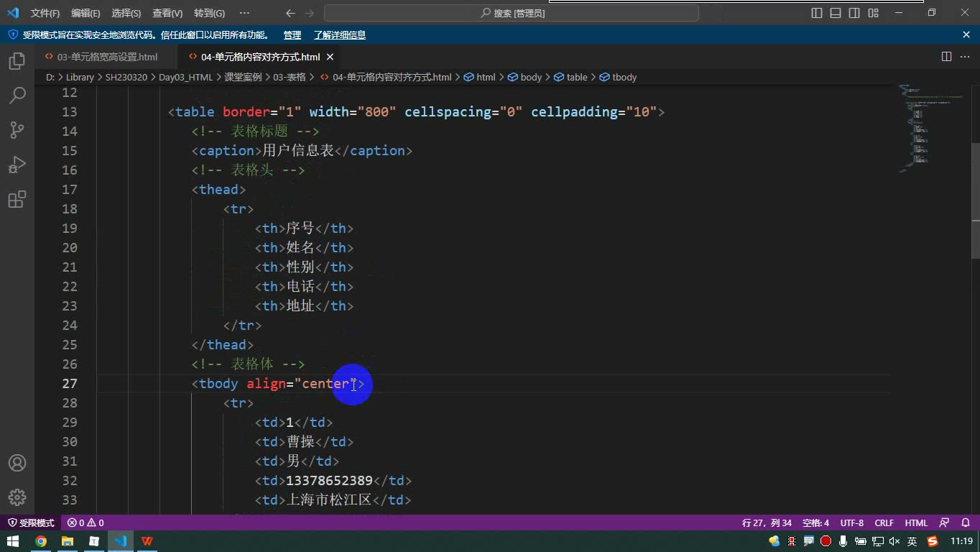Click the table breadcrumb segment
The width and height of the screenshot is (980, 552).
click(x=570, y=77)
